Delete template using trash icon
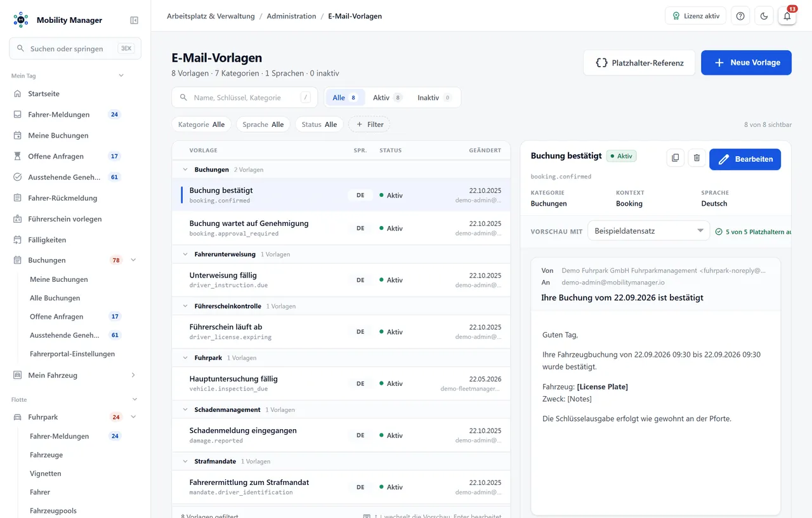The height and width of the screenshot is (518, 812). click(697, 158)
